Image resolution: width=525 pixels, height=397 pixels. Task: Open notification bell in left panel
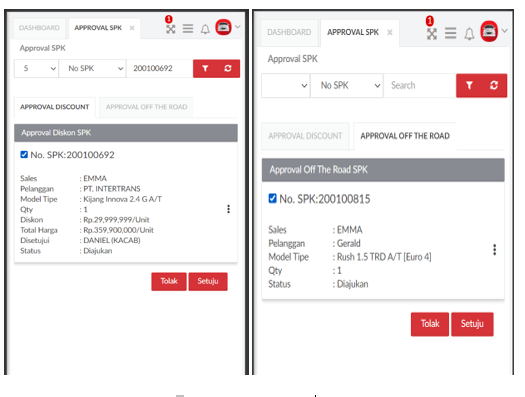[x=205, y=29]
